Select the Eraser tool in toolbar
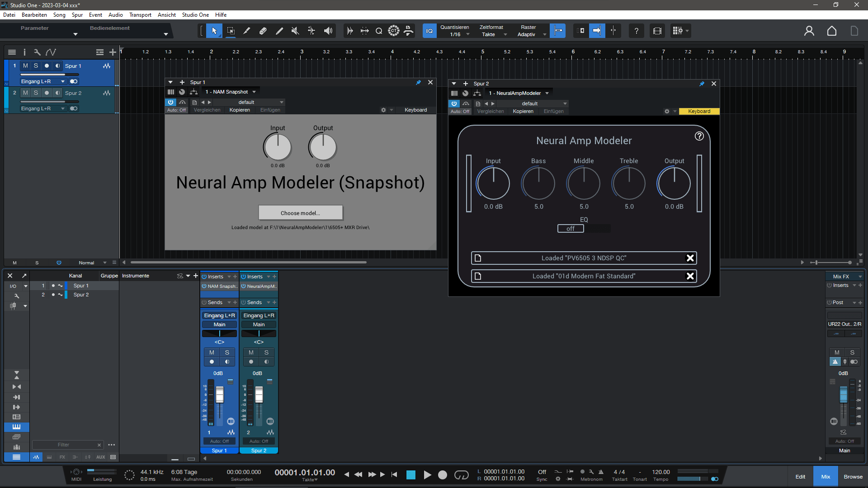 263,31
